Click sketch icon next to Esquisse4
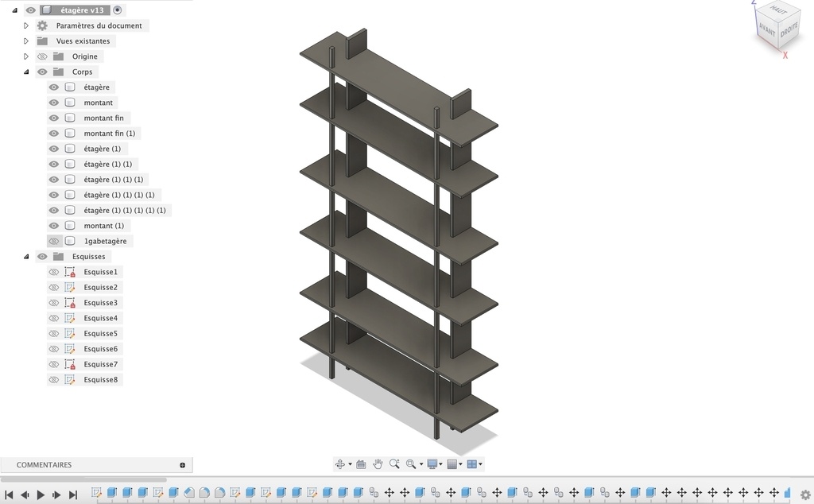 tap(70, 318)
